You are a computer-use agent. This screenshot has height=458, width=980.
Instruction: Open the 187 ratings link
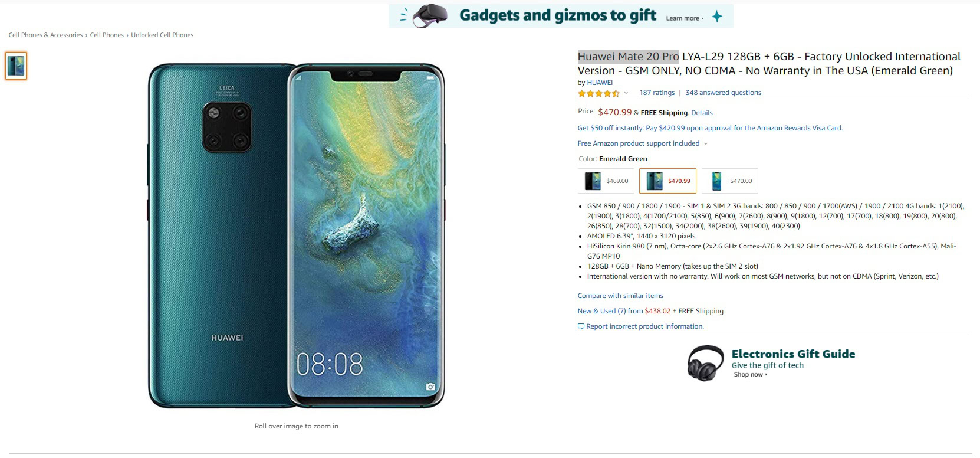[657, 93]
